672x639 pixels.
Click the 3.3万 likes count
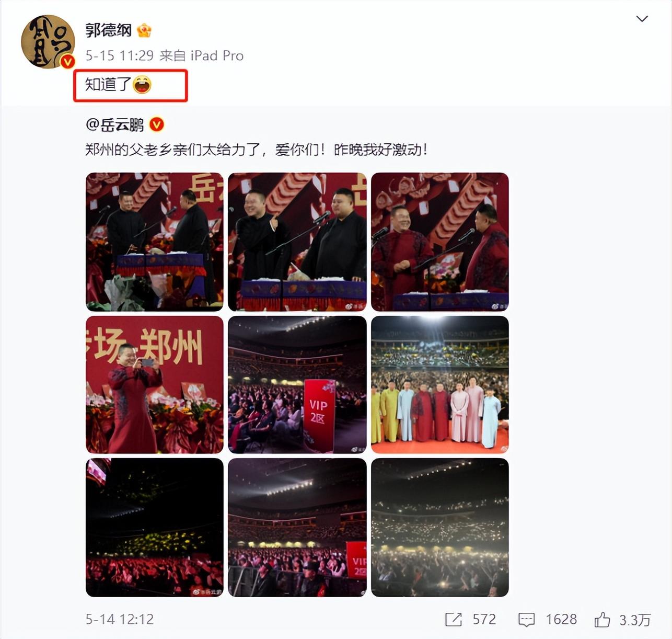[x=635, y=620]
